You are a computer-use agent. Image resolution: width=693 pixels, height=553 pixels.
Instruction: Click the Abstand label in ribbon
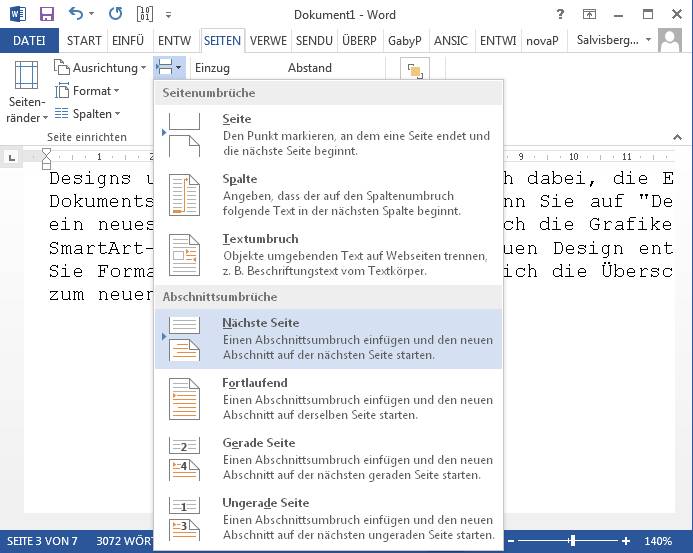309,68
